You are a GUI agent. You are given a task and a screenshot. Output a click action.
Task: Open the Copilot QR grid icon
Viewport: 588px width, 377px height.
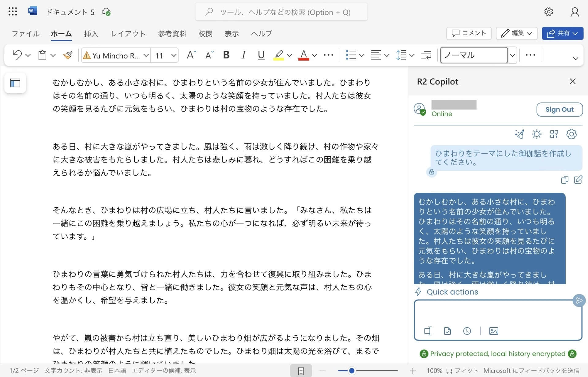554,134
